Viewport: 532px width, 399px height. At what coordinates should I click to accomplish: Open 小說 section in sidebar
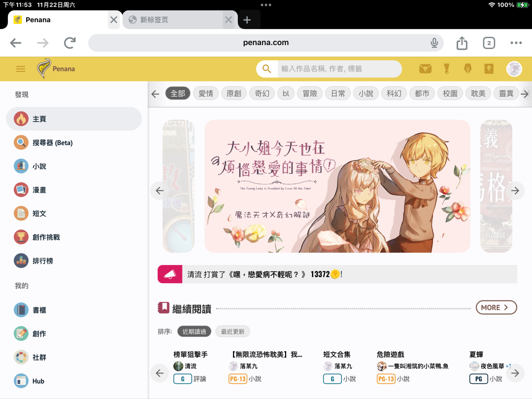tap(74, 166)
